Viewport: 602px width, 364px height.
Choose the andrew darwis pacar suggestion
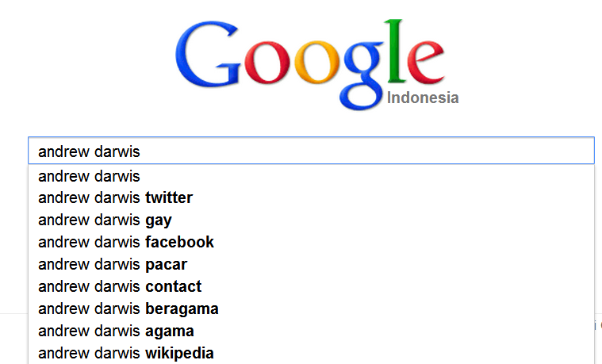tap(312, 265)
